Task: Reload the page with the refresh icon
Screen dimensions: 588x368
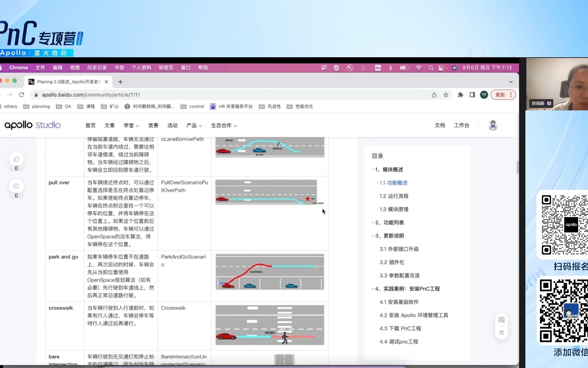Action: pyautogui.click(x=21, y=95)
